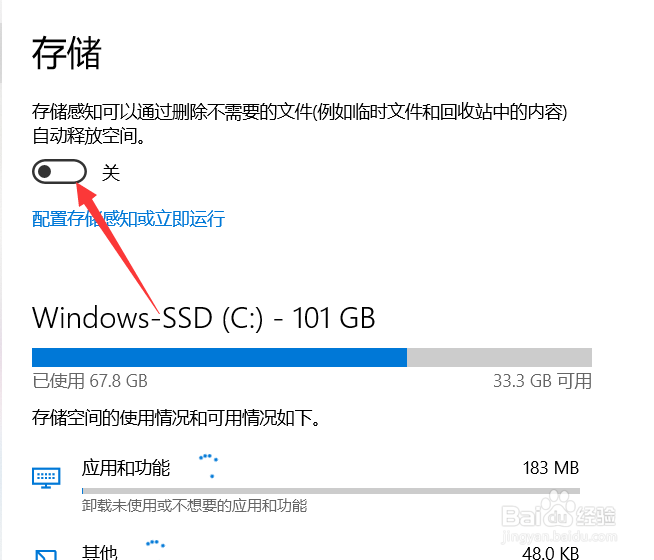Click the loading spinner beside 其他
The height and width of the screenshot is (560, 654).
pyautogui.click(x=154, y=546)
